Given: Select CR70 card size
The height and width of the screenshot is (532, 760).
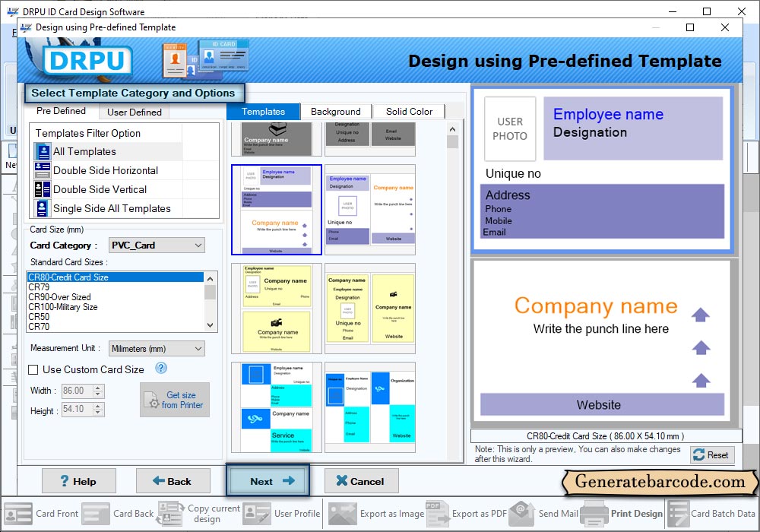Looking at the screenshot, I should 116,327.
